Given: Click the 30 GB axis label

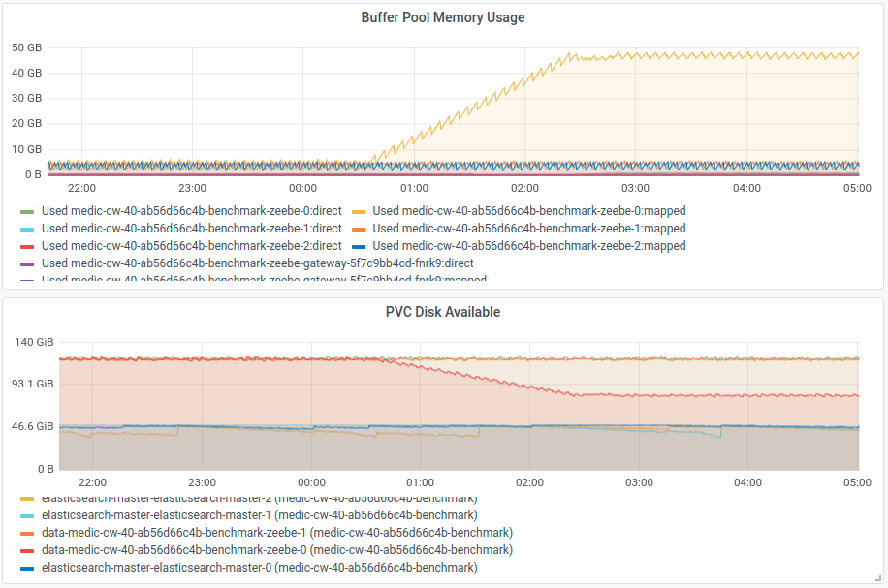Looking at the screenshot, I should (26, 99).
